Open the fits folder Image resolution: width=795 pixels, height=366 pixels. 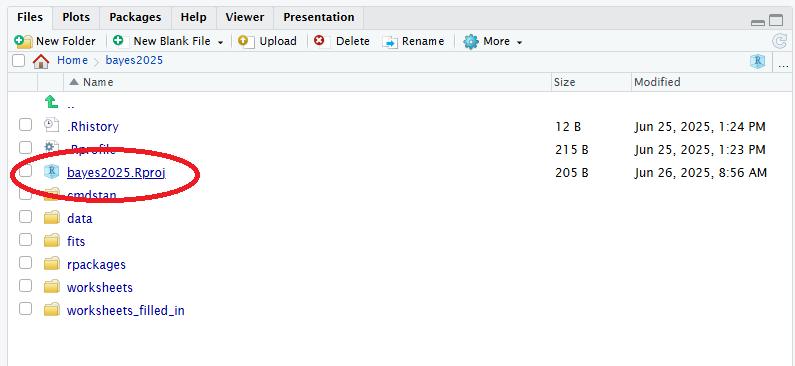pos(76,241)
